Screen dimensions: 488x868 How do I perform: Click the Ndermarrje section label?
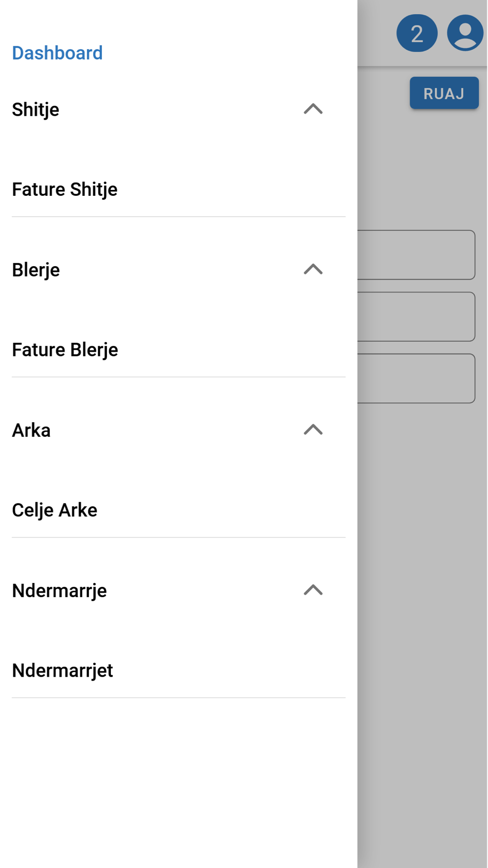(59, 590)
